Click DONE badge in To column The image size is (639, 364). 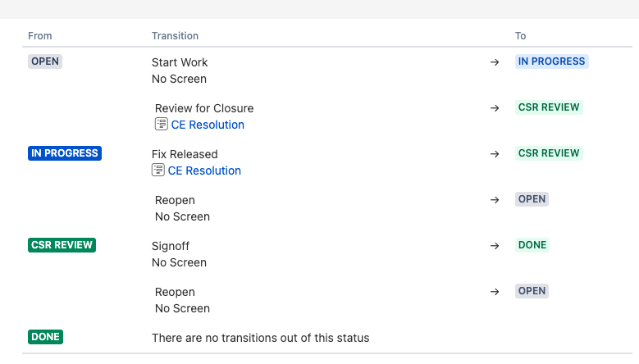pyautogui.click(x=532, y=245)
